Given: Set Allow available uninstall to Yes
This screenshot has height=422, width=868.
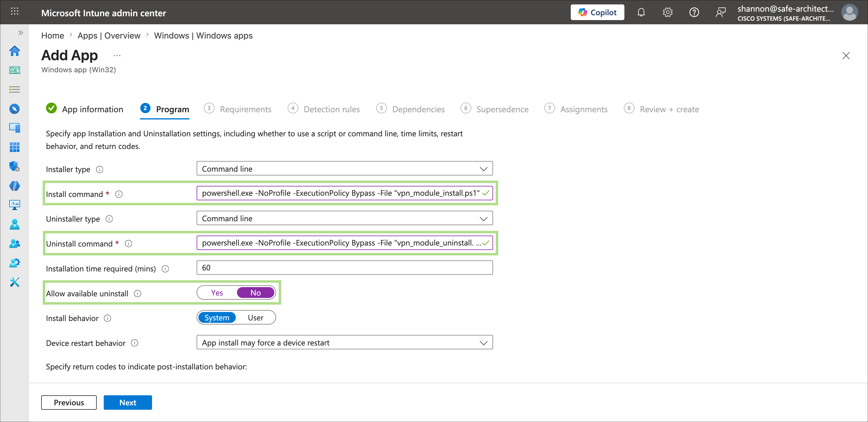Looking at the screenshot, I should pos(217,293).
